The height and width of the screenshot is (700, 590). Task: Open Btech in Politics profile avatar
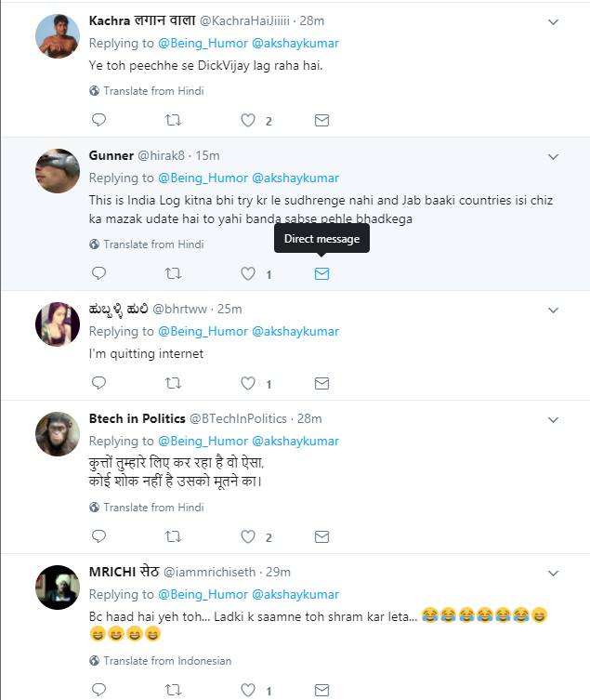[56, 434]
